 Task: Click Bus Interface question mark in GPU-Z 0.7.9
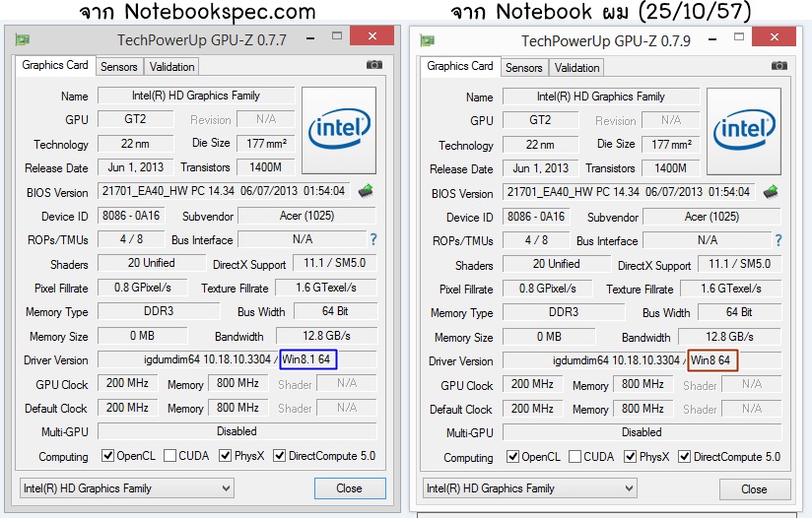(x=778, y=240)
